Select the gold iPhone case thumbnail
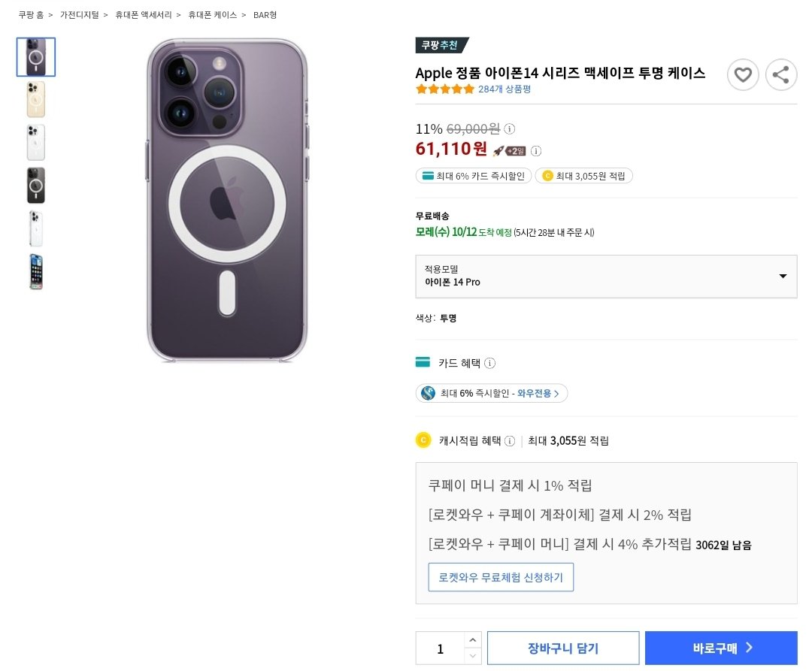This screenshot has width=812, height=671. click(x=36, y=99)
